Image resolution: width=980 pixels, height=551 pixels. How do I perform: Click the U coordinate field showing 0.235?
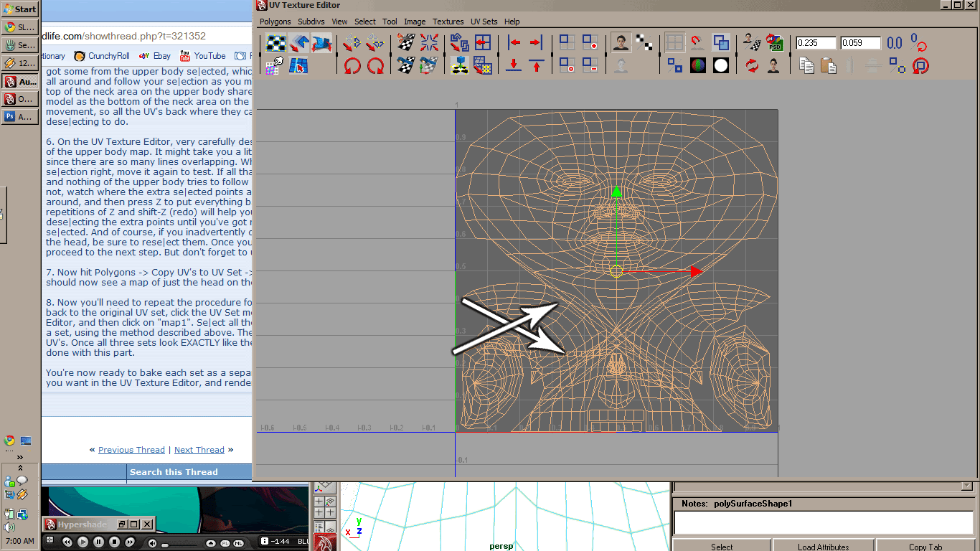point(816,43)
